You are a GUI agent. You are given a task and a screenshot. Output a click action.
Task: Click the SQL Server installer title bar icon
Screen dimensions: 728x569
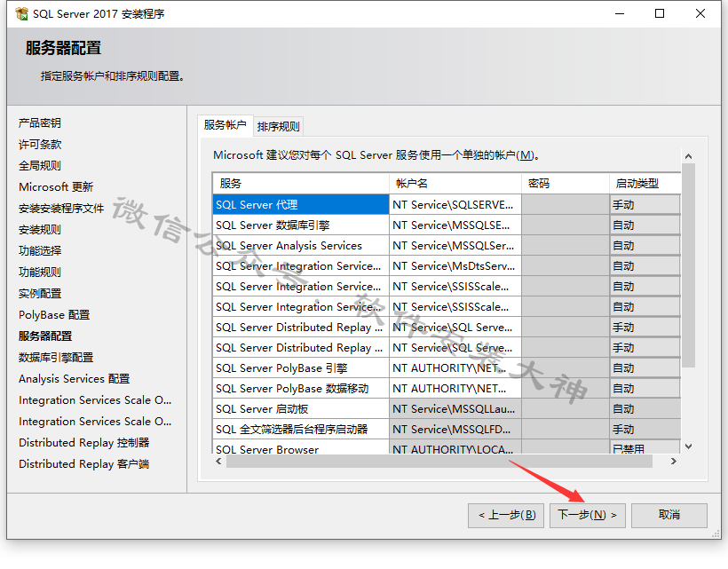(x=21, y=13)
